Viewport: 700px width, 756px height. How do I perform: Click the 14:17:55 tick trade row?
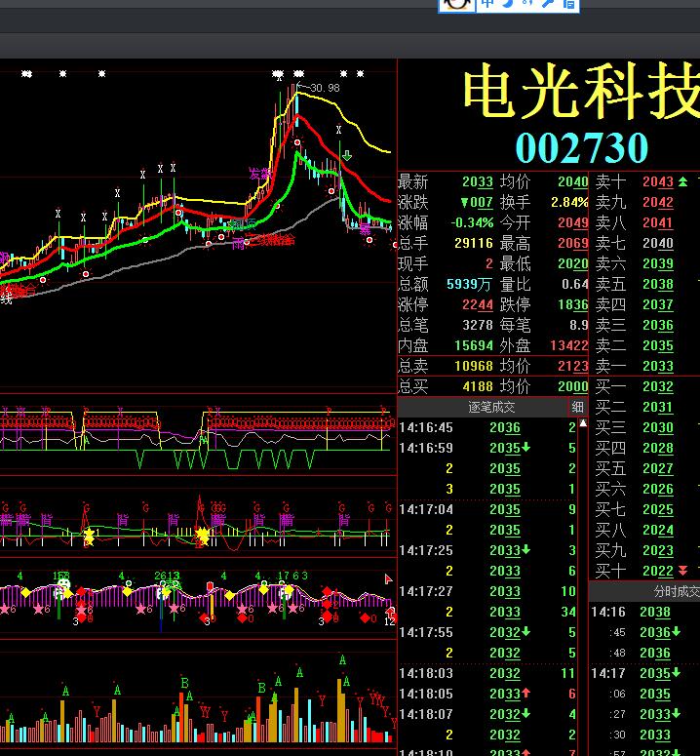click(x=487, y=632)
